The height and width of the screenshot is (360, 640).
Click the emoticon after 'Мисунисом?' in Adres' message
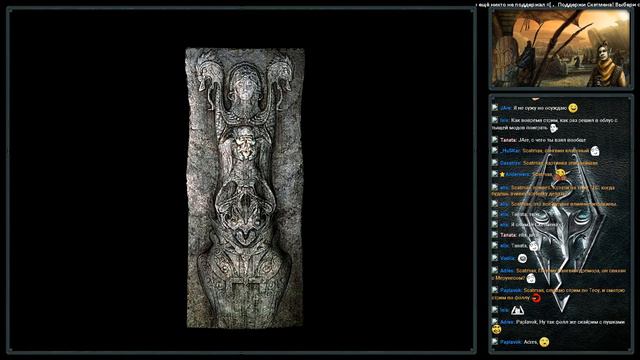[x=531, y=278]
